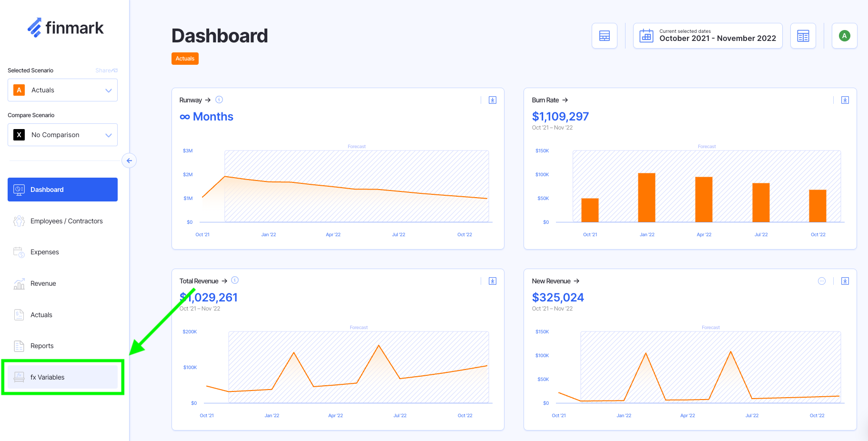Click the orange Actuals tag
This screenshot has height=441, width=868.
[185, 59]
